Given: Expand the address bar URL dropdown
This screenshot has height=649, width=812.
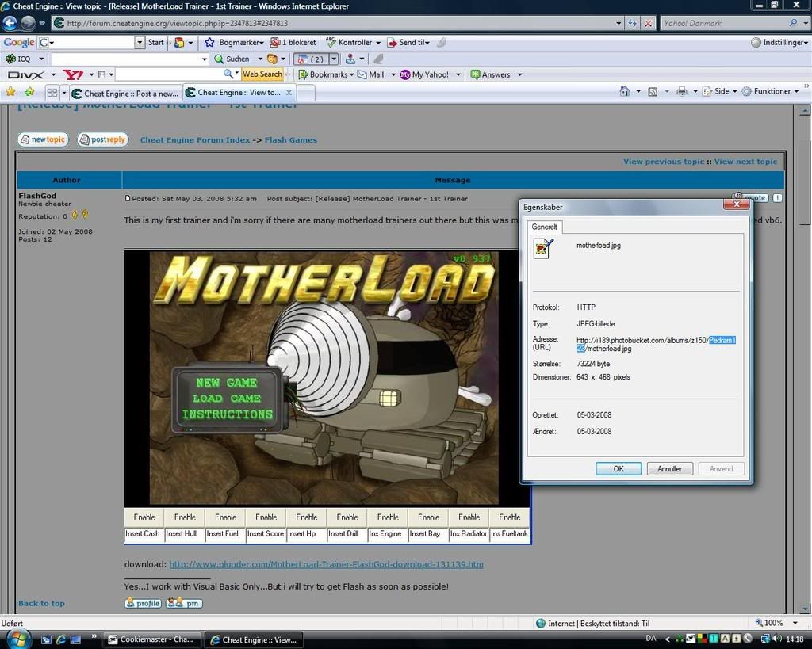Looking at the screenshot, I should [x=619, y=23].
